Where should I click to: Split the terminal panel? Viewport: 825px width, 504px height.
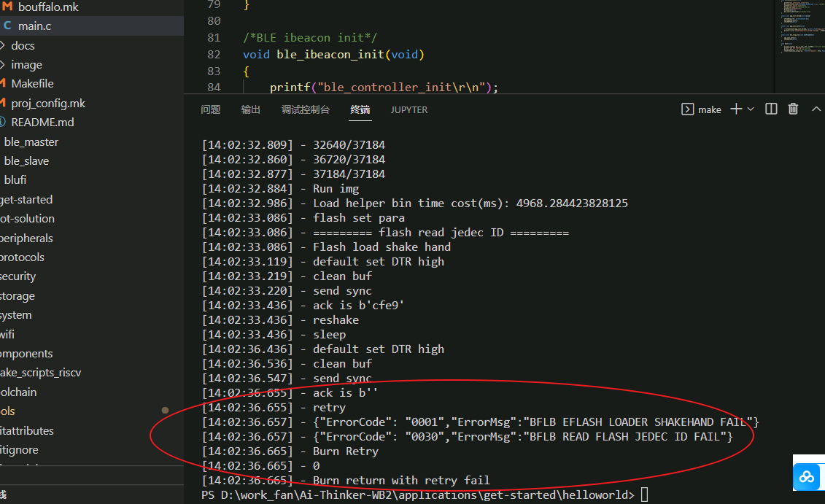tap(771, 109)
